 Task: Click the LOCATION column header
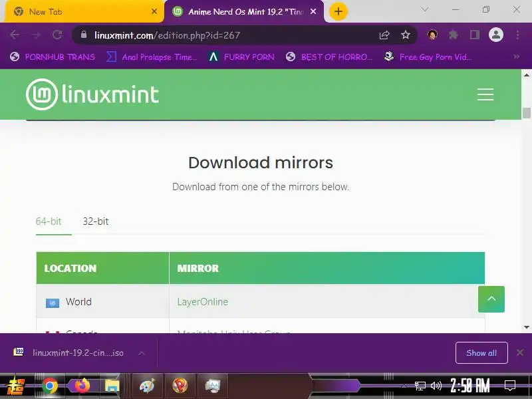(x=103, y=268)
